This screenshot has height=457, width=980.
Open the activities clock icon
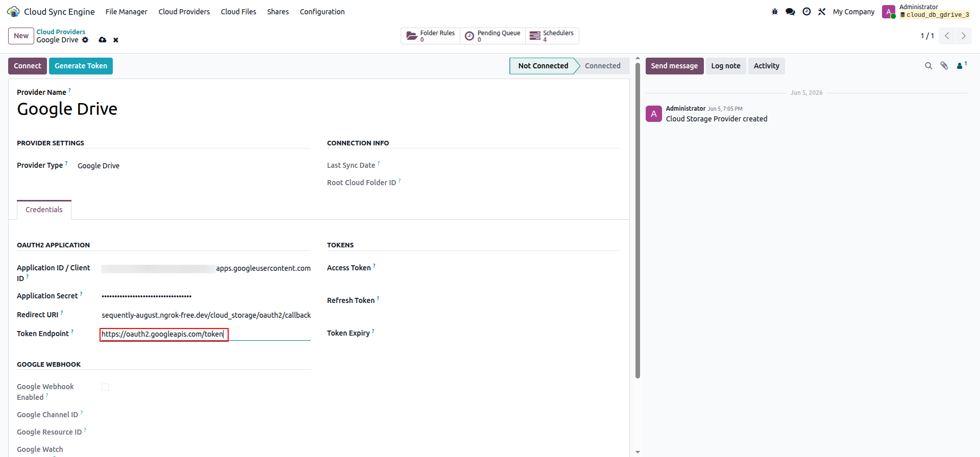(x=806, y=12)
